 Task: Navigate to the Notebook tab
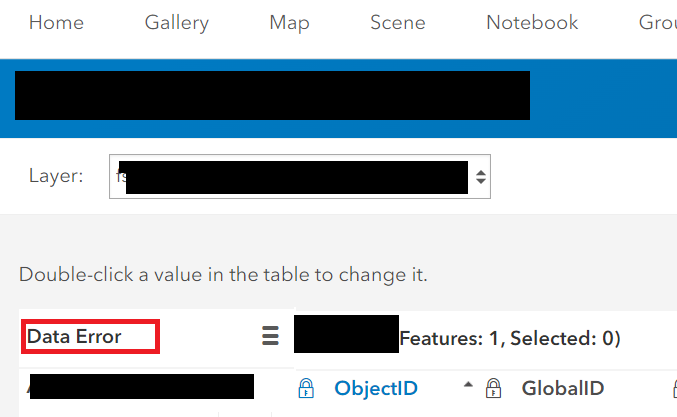tap(532, 23)
